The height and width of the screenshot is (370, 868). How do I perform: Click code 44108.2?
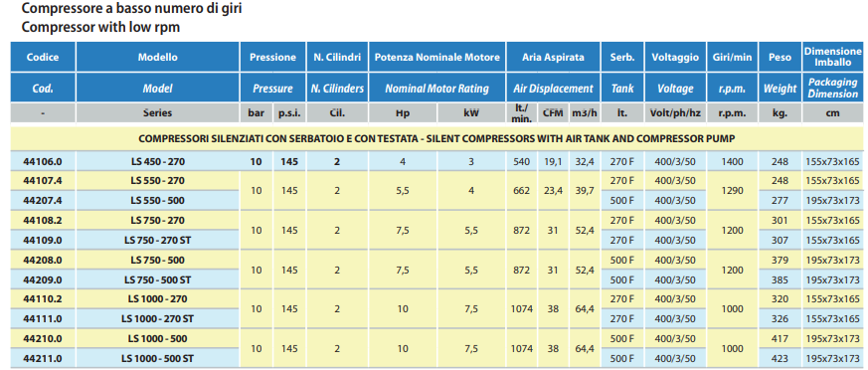tap(43, 221)
